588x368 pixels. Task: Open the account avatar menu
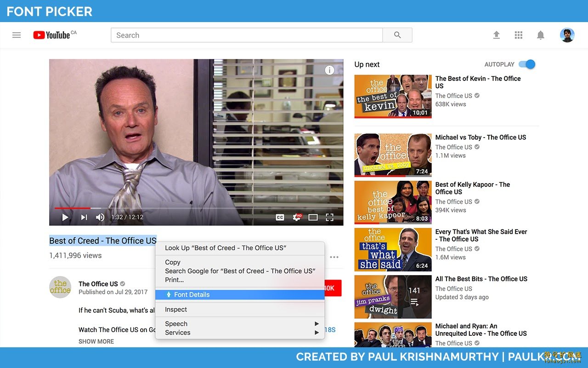point(567,35)
